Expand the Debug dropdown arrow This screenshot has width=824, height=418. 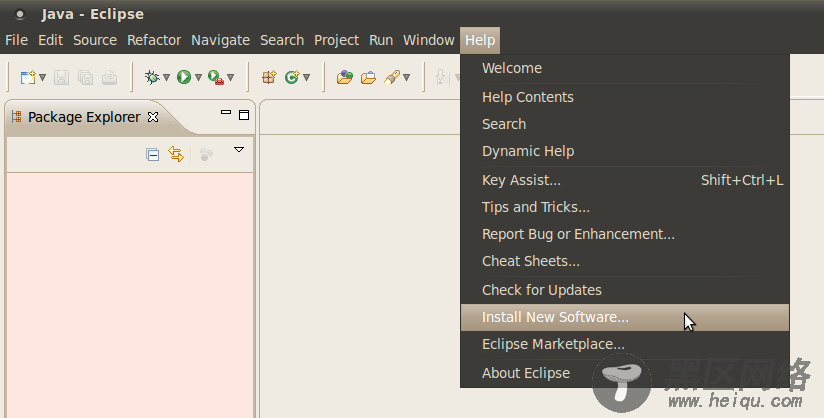point(167,78)
